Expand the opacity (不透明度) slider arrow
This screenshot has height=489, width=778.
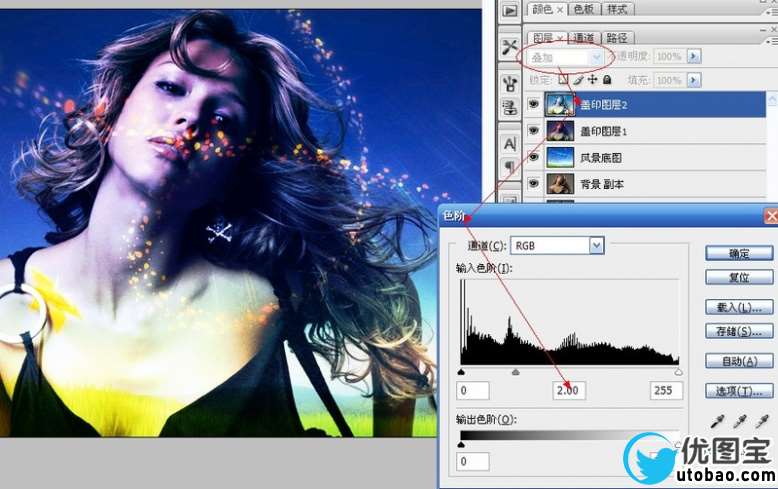coord(694,57)
